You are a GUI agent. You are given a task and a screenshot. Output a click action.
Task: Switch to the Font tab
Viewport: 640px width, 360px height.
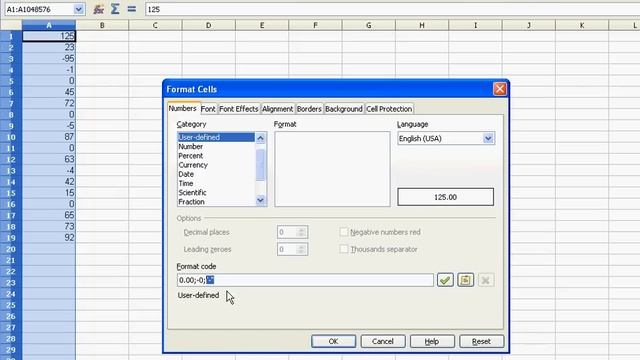pyautogui.click(x=208, y=109)
